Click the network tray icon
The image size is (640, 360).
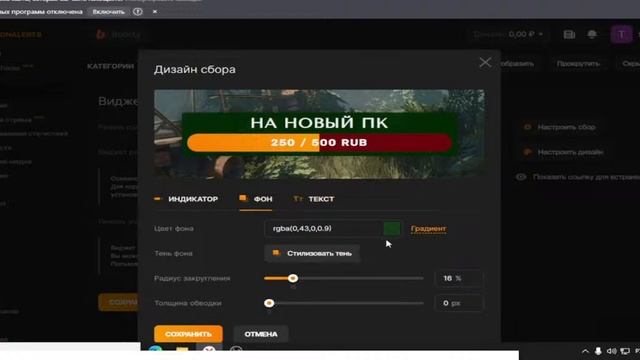click(625, 351)
